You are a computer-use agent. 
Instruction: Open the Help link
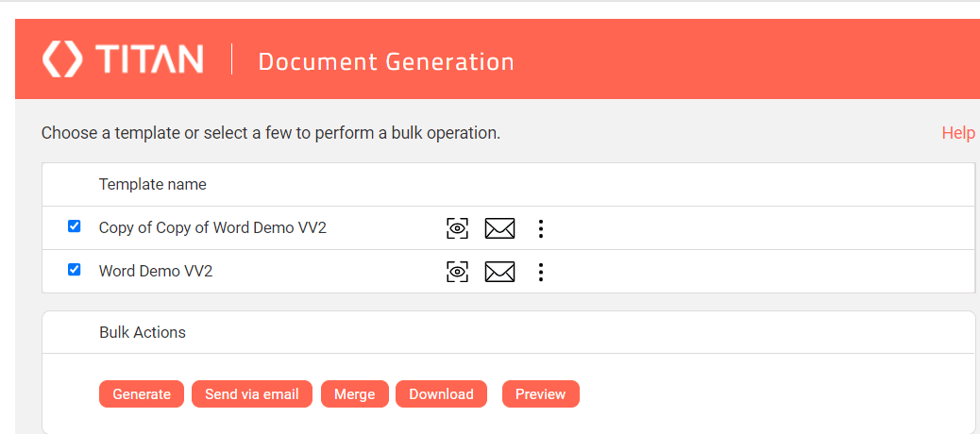[x=958, y=133]
